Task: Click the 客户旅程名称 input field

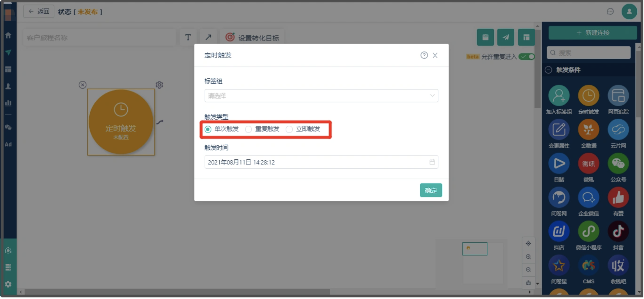Action: click(99, 38)
